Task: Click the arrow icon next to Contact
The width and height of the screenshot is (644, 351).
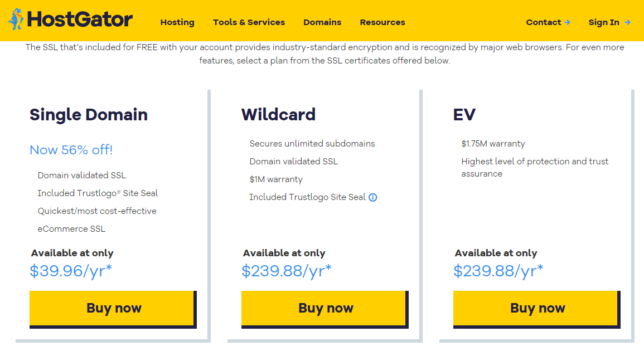Action: coord(568,22)
